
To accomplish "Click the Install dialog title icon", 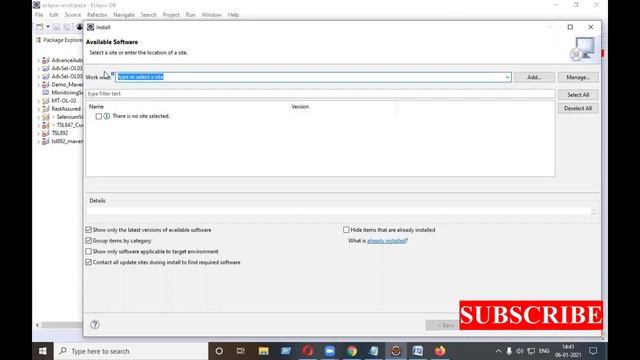I will tap(91, 27).
